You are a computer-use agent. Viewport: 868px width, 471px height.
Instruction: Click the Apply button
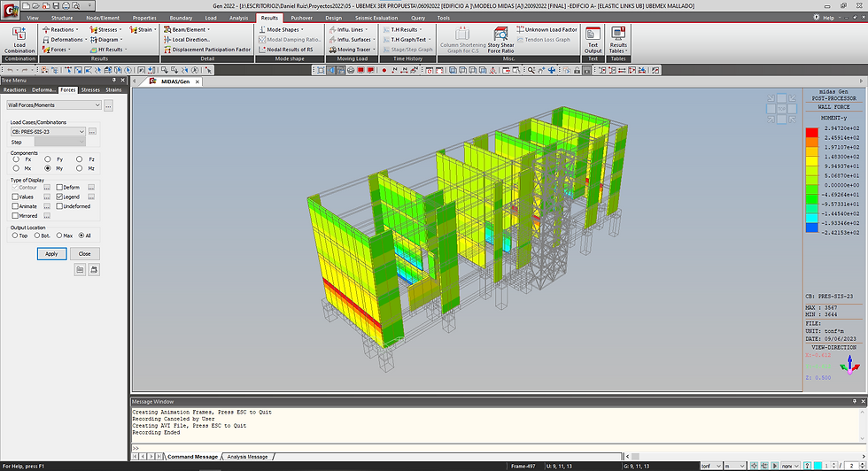click(x=51, y=253)
